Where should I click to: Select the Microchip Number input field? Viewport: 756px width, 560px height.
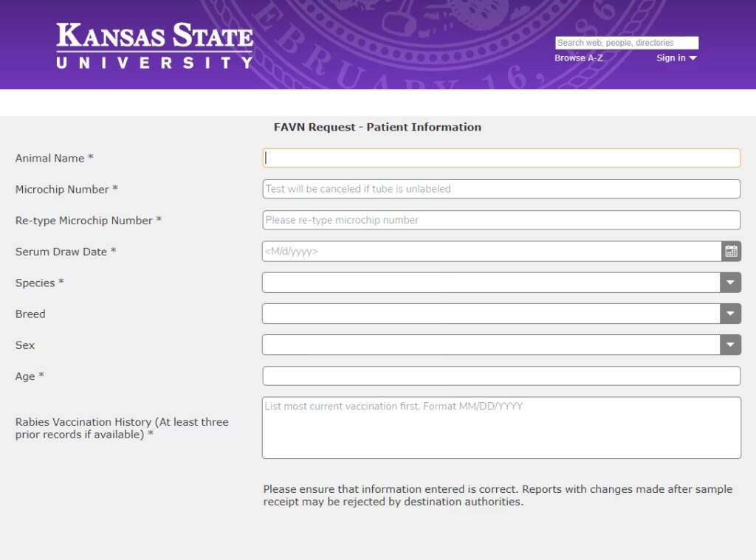501,189
